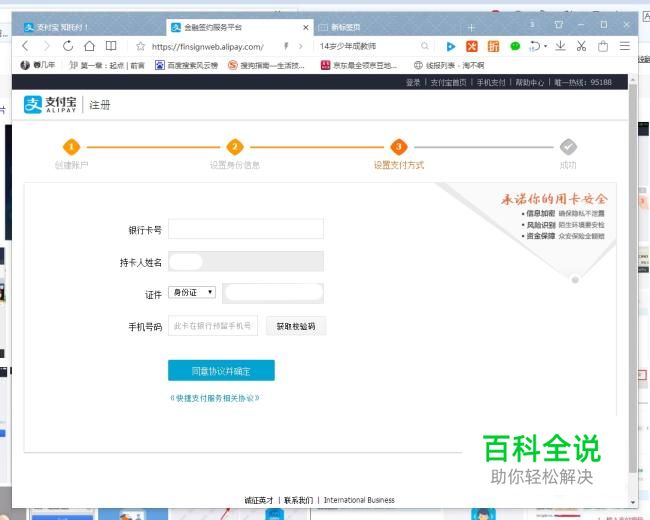
Task: Click 手机支付 in the top bar
Action: click(491, 83)
